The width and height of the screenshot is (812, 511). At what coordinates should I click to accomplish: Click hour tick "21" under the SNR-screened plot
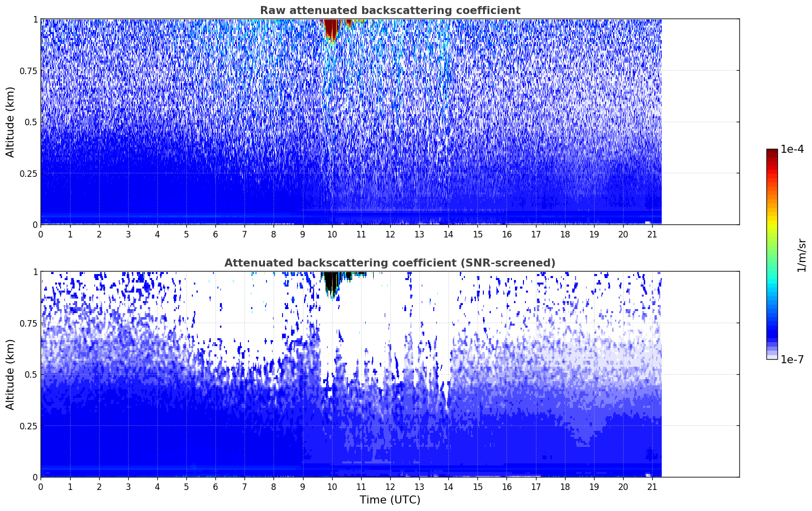(652, 487)
